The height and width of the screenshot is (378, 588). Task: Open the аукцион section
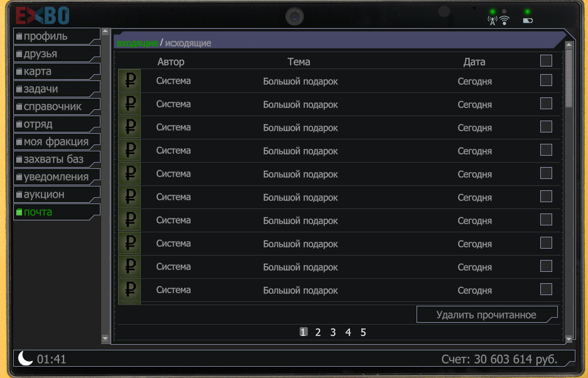click(x=57, y=195)
